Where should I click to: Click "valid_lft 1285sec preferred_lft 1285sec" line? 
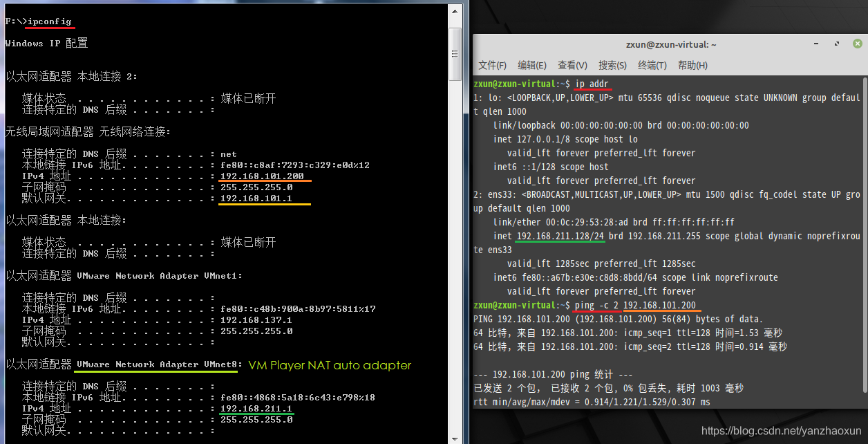click(601, 263)
